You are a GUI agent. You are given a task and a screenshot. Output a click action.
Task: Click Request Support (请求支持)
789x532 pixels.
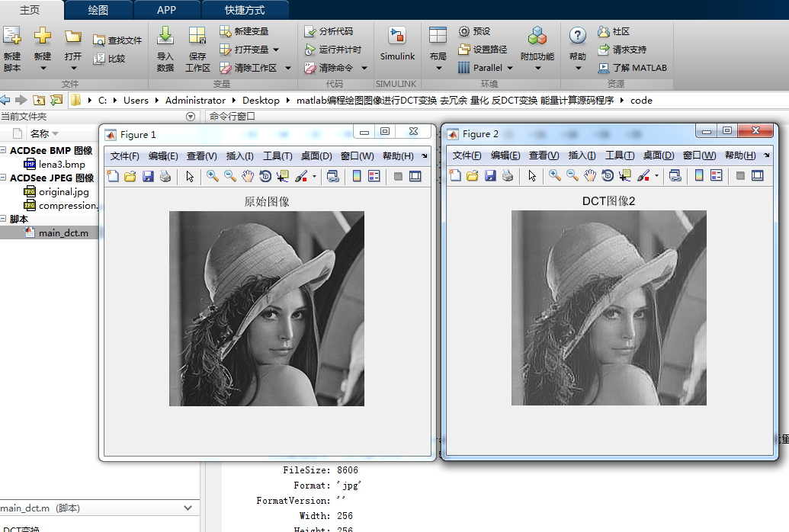click(x=622, y=50)
